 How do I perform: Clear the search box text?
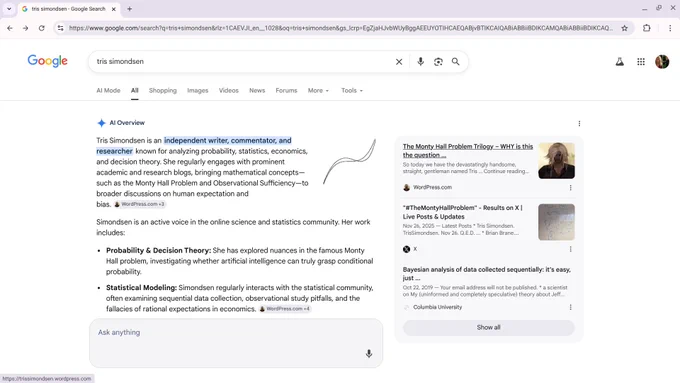pos(399,62)
